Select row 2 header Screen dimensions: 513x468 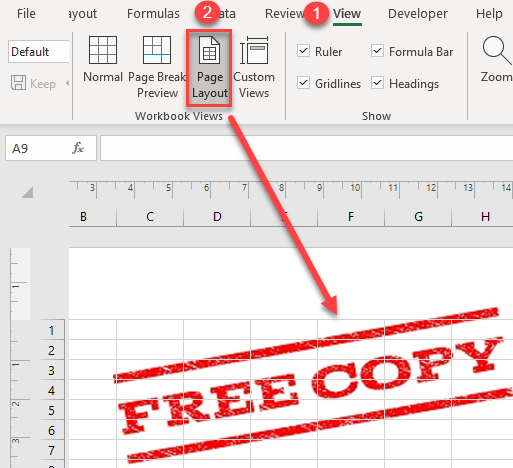pos(51,350)
